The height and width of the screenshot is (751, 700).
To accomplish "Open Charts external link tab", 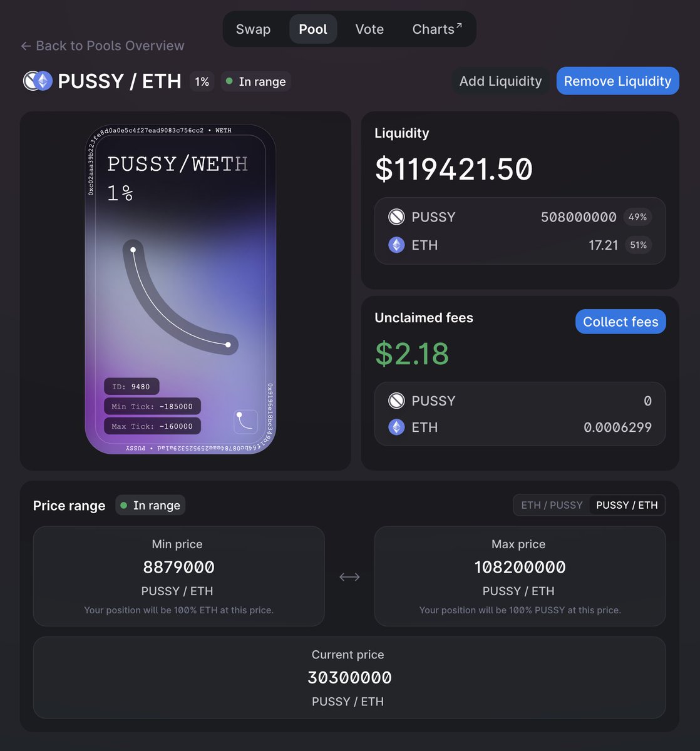I will click(x=437, y=29).
